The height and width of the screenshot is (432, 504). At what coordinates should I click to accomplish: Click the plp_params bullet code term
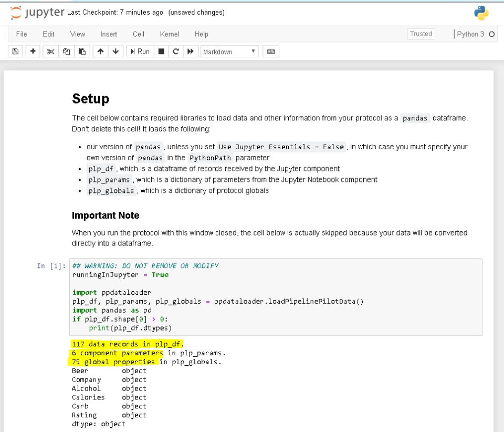click(x=109, y=180)
